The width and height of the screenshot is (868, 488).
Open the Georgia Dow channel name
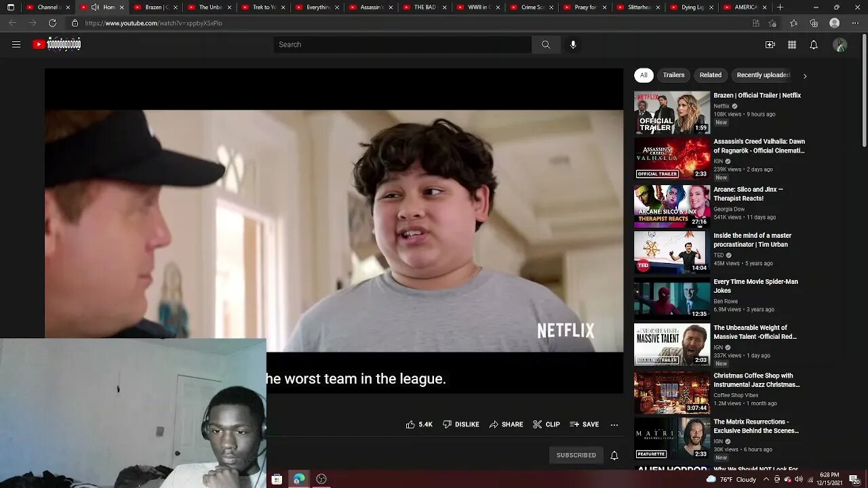(729, 209)
